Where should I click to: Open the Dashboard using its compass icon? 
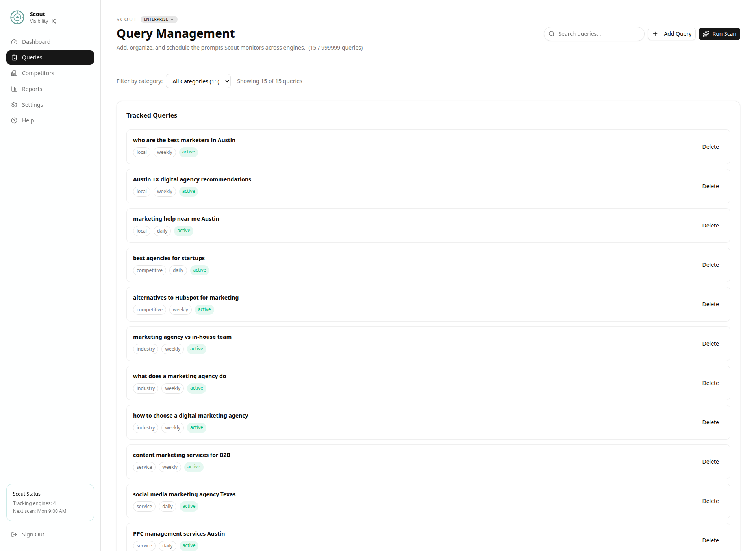pos(15,41)
